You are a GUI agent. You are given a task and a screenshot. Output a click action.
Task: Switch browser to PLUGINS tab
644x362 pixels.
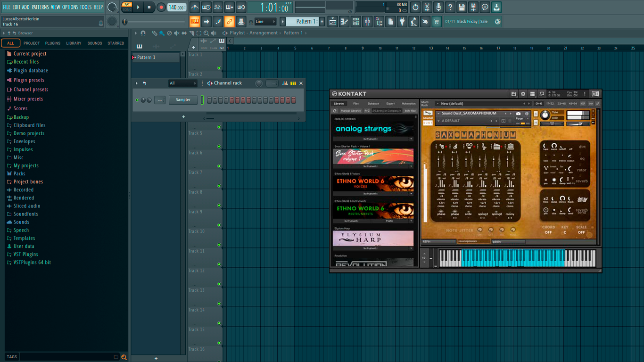pyautogui.click(x=52, y=43)
